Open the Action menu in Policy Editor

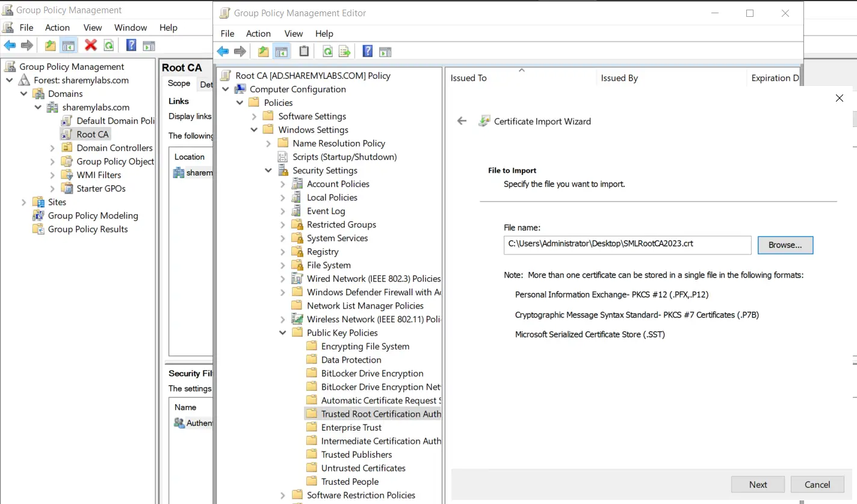(258, 34)
